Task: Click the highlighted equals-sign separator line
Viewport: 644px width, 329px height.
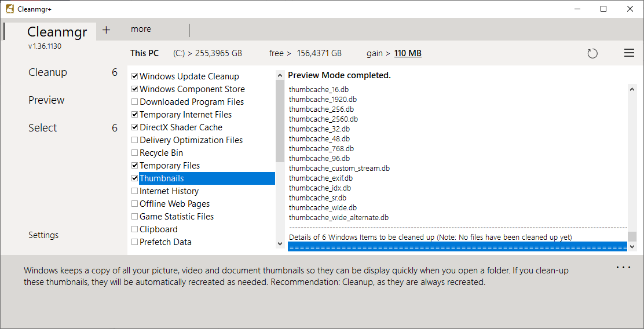Action: click(458, 247)
